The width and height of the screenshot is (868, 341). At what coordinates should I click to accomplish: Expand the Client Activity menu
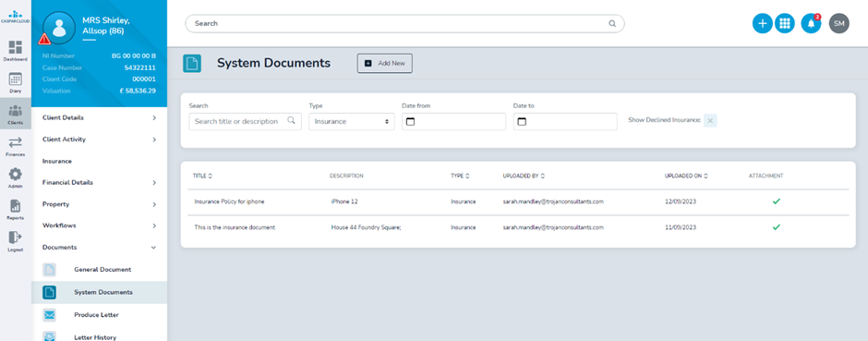point(99,140)
